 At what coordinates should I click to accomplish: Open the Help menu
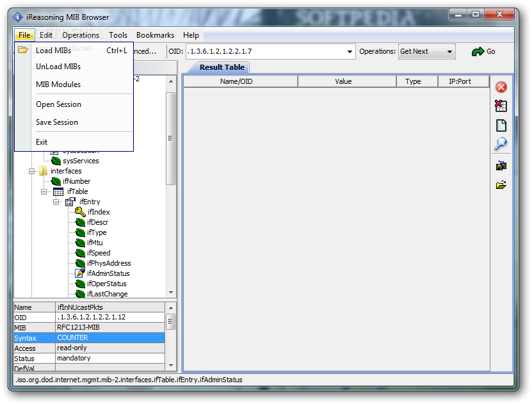pyautogui.click(x=191, y=35)
